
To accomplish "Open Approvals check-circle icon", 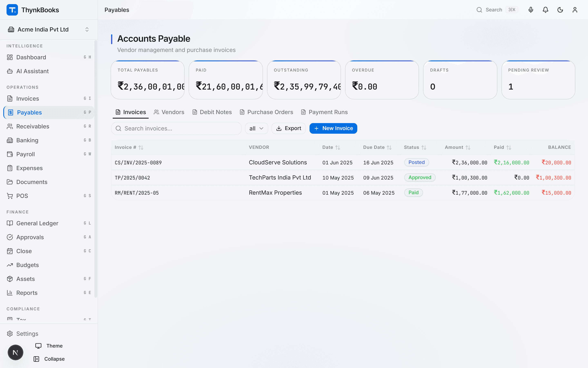I will [10, 237].
